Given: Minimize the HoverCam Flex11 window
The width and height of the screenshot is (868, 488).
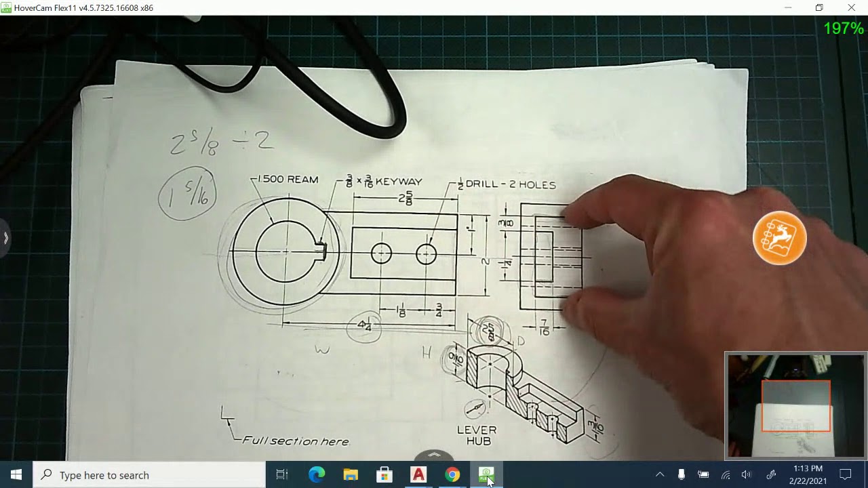Looking at the screenshot, I should coord(788,7).
